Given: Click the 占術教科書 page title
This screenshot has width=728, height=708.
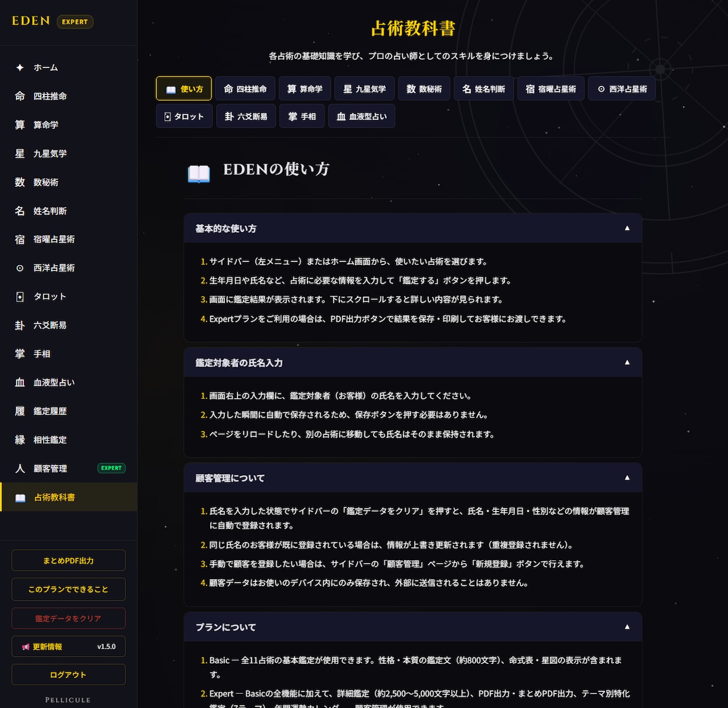Looking at the screenshot, I should [413, 29].
